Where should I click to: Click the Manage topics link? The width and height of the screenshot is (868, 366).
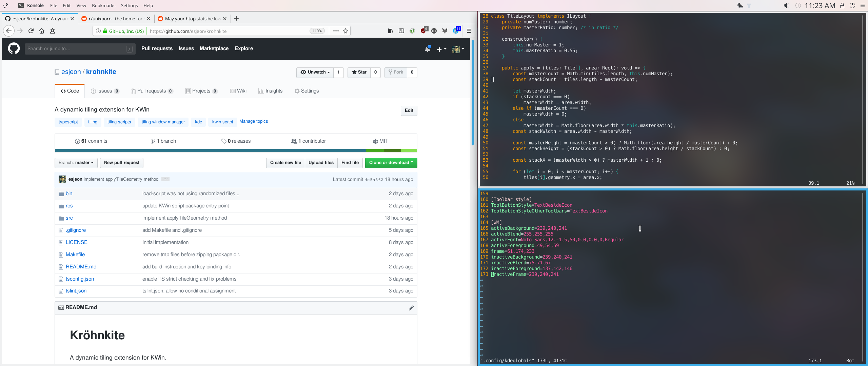(253, 121)
